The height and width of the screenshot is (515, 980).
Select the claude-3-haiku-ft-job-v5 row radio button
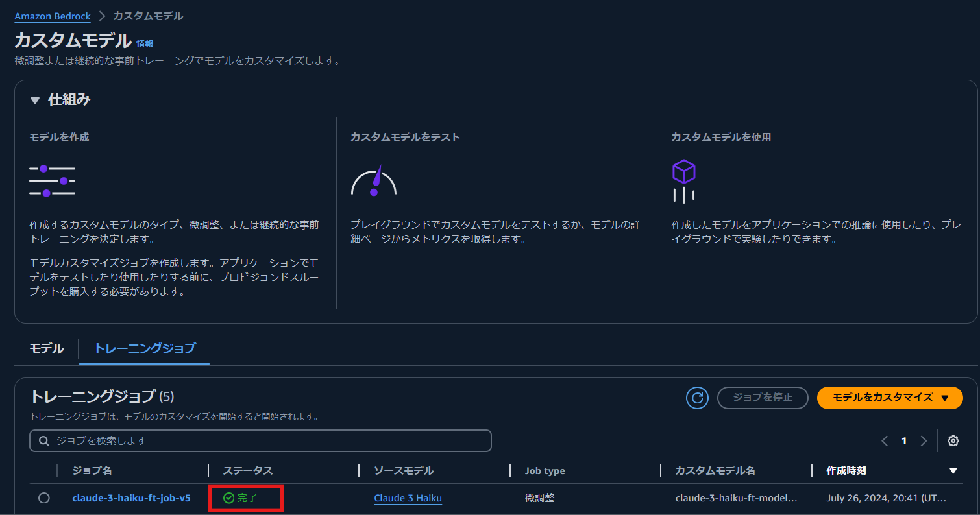pyautogui.click(x=43, y=498)
